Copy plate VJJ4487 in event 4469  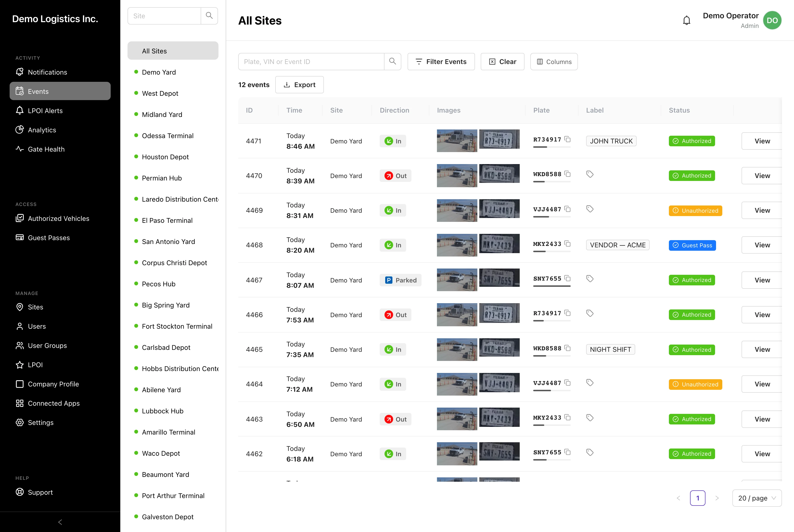pyautogui.click(x=567, y=209)
